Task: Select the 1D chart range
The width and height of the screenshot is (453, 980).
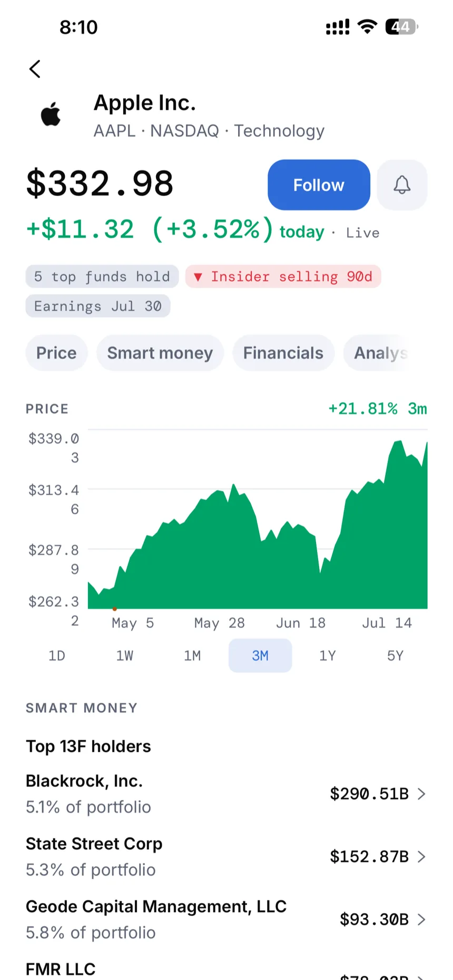Action: [x=57, y=655]
